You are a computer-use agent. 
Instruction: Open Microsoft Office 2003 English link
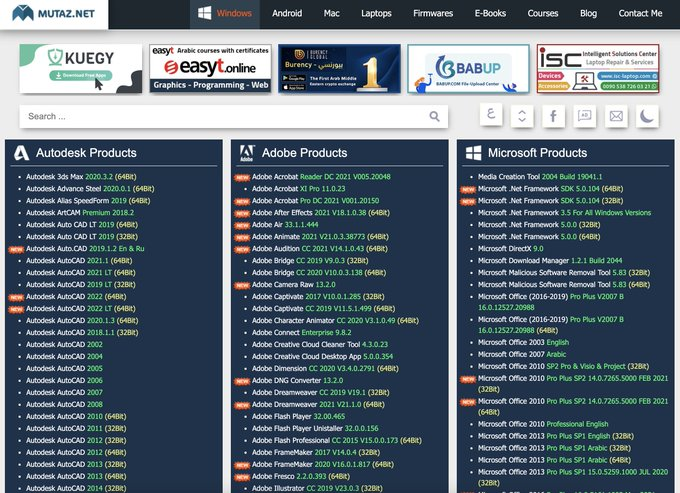523,343
